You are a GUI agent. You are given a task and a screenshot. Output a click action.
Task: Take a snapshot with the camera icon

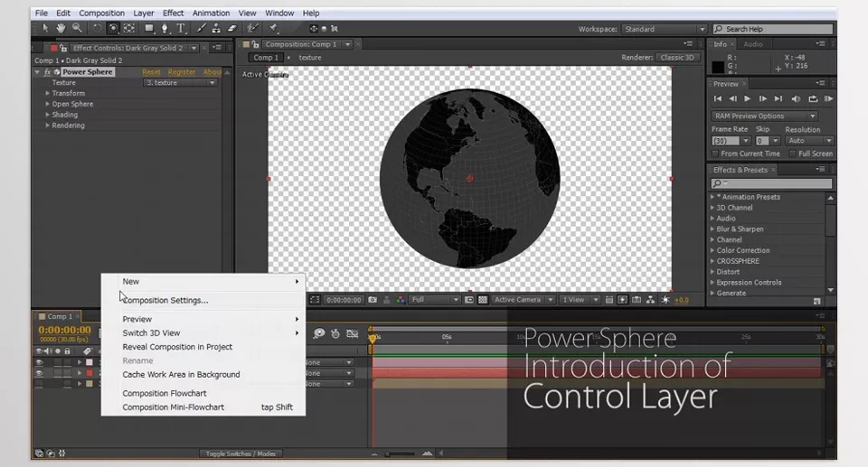tap(373, 300)
